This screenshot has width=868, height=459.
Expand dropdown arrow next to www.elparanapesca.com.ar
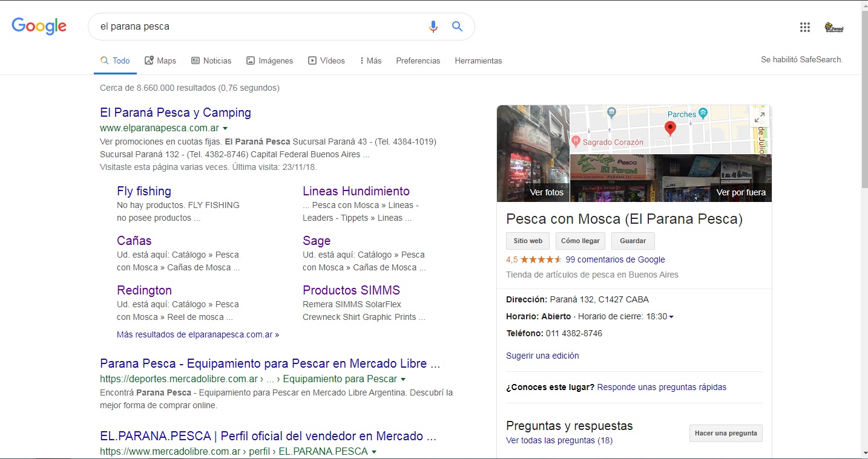225,128
